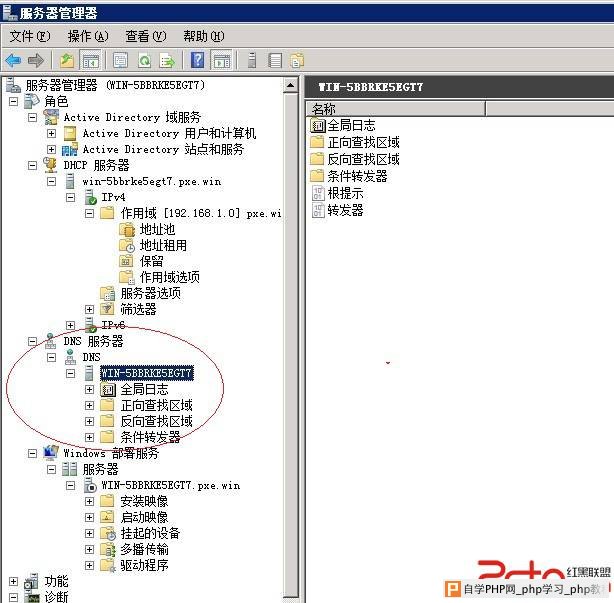
Task: Select the 挂起的设备 tree item
Action: pyautogui.click(x=150, y=533)
